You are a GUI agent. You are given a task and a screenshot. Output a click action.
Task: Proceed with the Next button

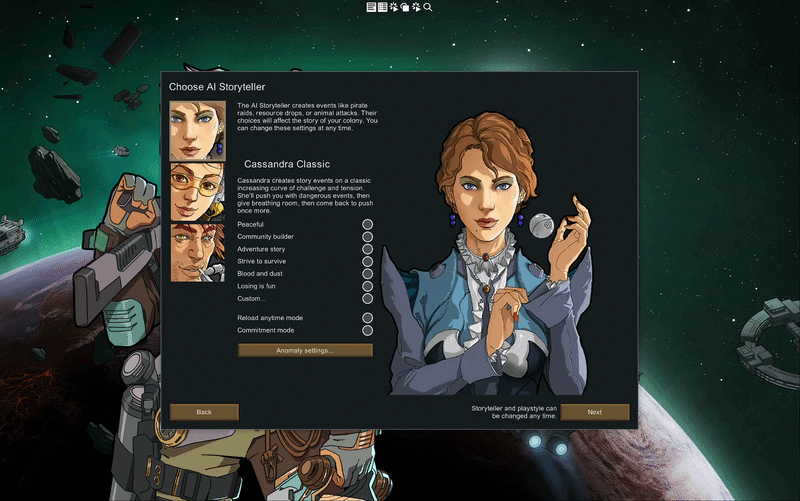point(594,412)
